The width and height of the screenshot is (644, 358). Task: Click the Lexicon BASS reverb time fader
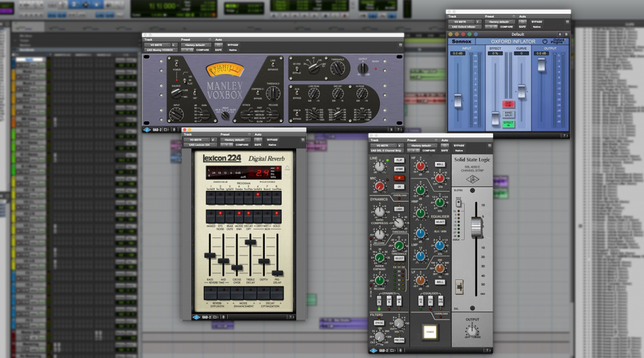click(x=210, y=256)
